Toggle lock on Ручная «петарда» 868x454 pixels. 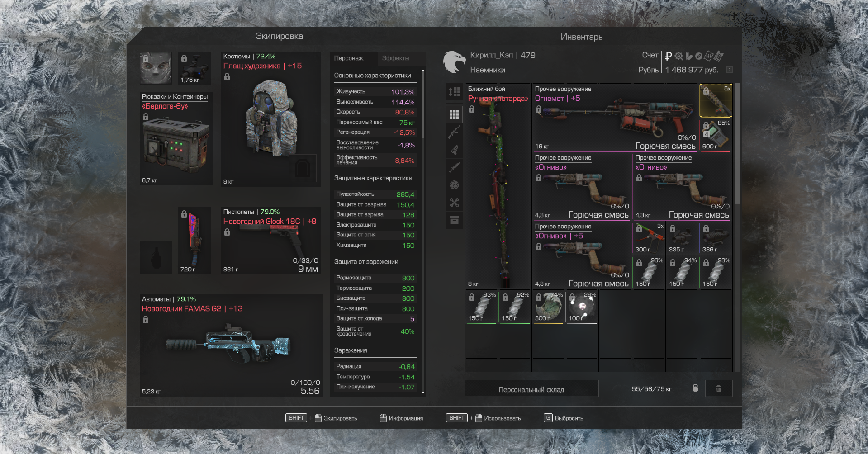[471, 109]
